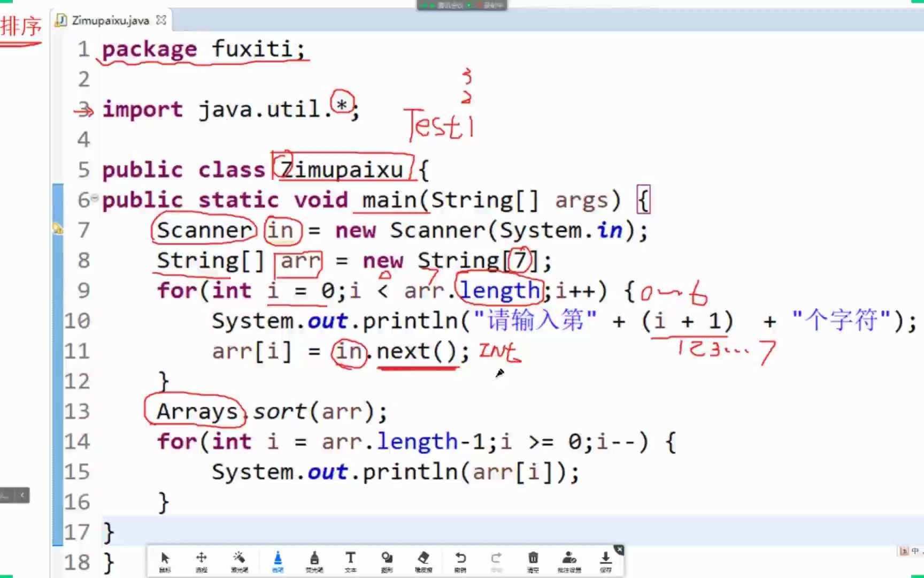924x578 pixels.
Task: Save the annotations with download icon
Action: [605, 561]
